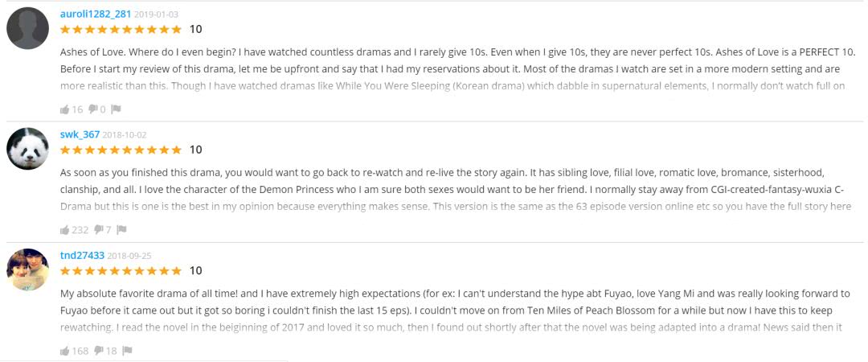
Task: Like the review by auroli1282_281
Action: [65, 109]
